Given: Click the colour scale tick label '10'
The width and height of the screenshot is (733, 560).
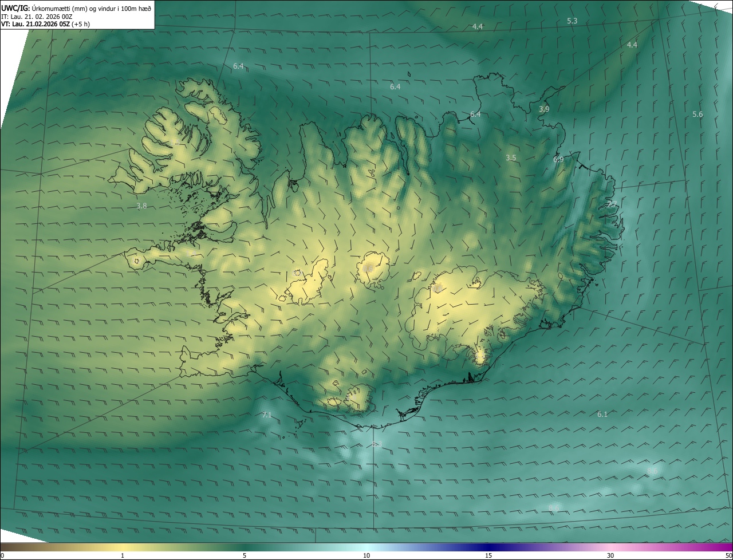Looking at the screenshot, I should point(366,556).
